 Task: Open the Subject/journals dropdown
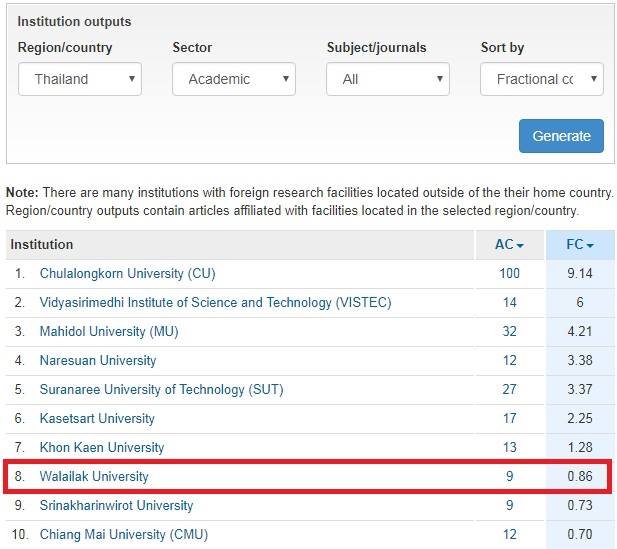click(388, 79)
